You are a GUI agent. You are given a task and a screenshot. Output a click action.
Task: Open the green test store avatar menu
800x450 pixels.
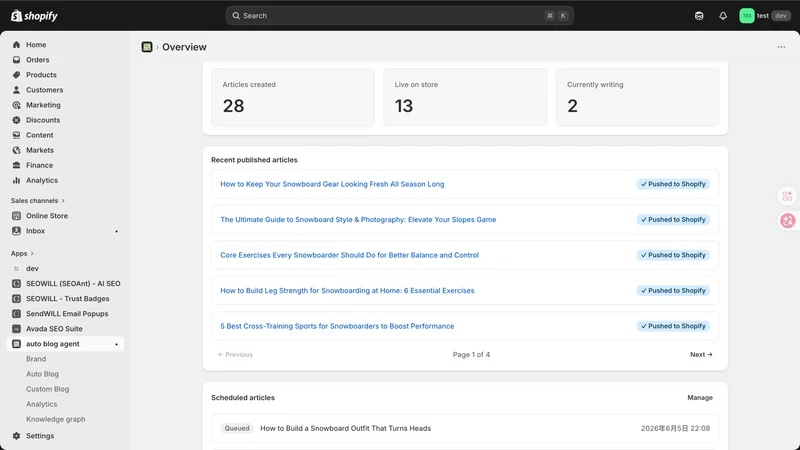click(x=746, y=16)
